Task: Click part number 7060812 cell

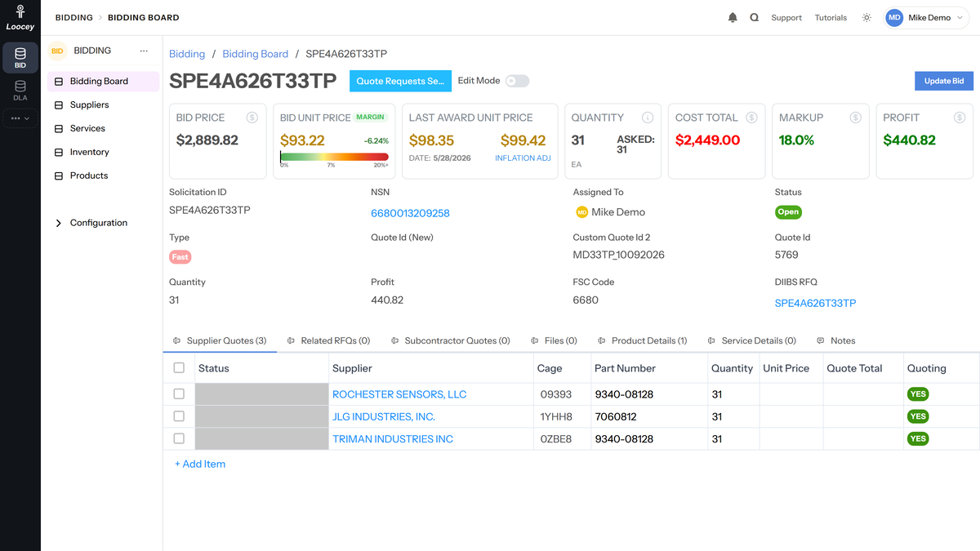Action: point(649,416)
